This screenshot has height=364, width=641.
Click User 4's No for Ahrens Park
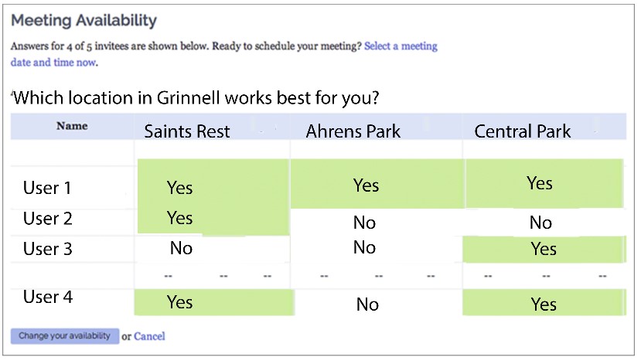(367, 304)
